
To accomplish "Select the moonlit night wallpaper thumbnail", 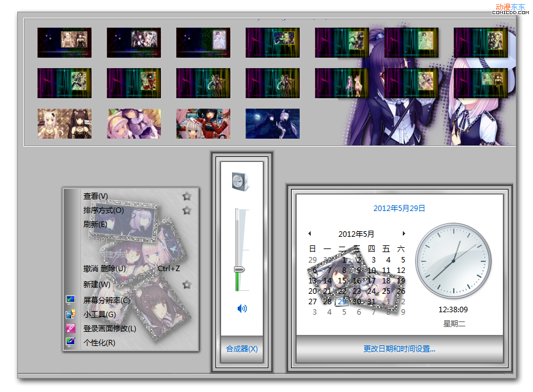I will click(273, 123).
